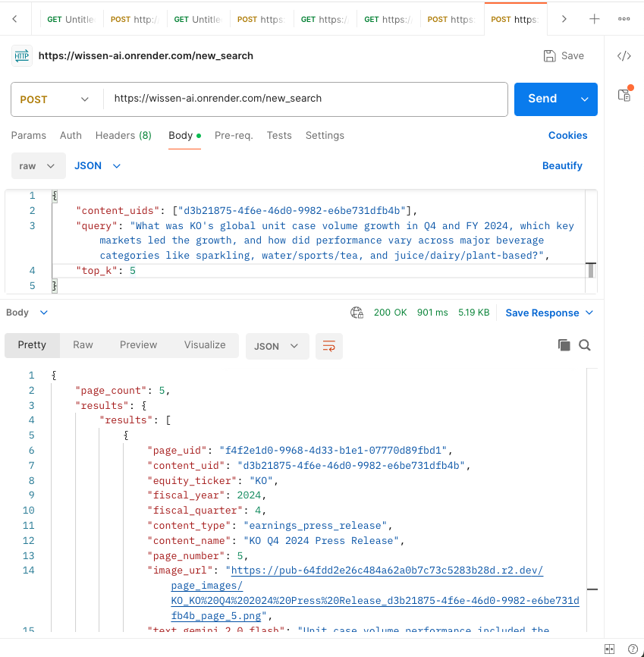644x657 pixels.
Task: Select the Preview response view
Action: click(138, 345)
